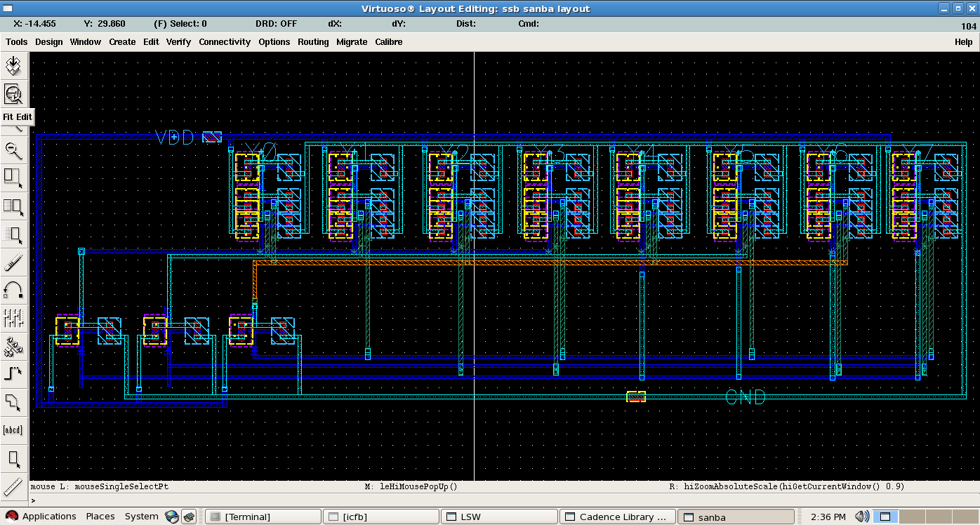Open the System menu in panel
Image resolution: width=980 pixels, height=525 pixels.
click(x=141, y=517)
